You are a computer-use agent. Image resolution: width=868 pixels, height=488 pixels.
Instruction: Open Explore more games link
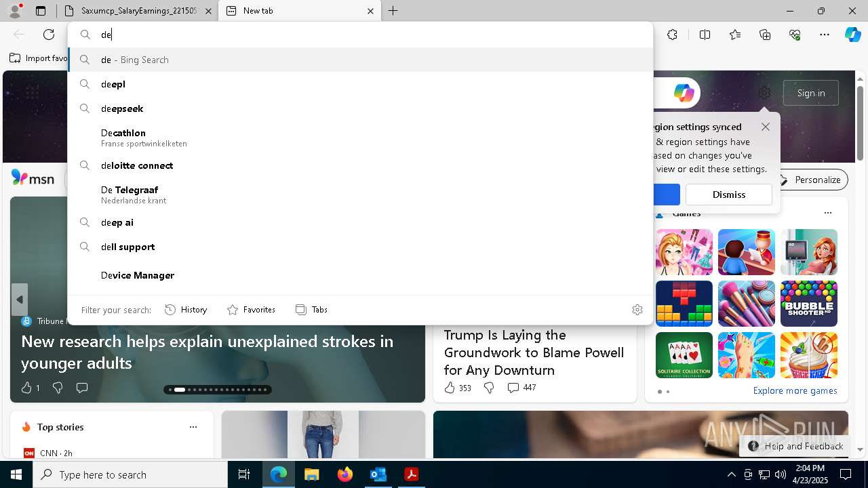[x=795, y=391]
